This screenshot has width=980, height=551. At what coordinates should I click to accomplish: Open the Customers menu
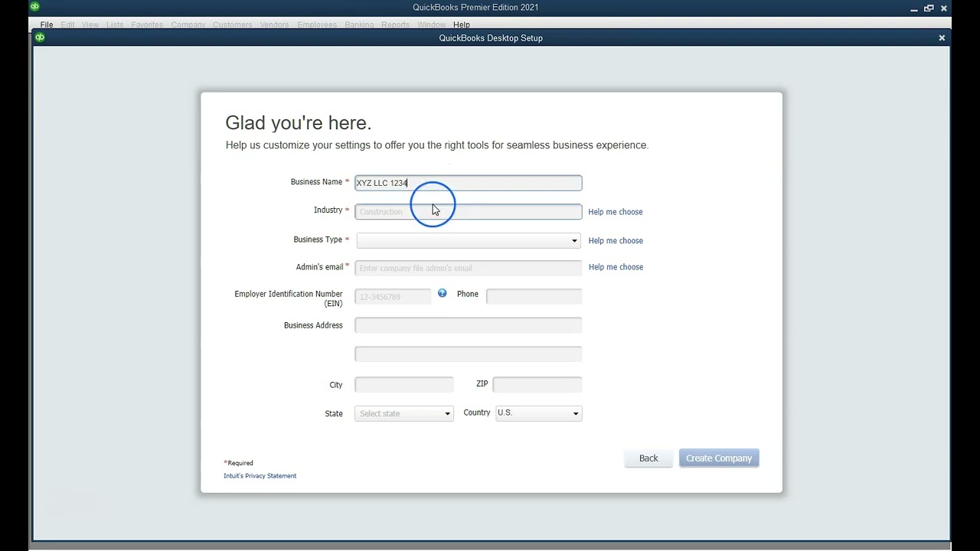tap(233, 24)
